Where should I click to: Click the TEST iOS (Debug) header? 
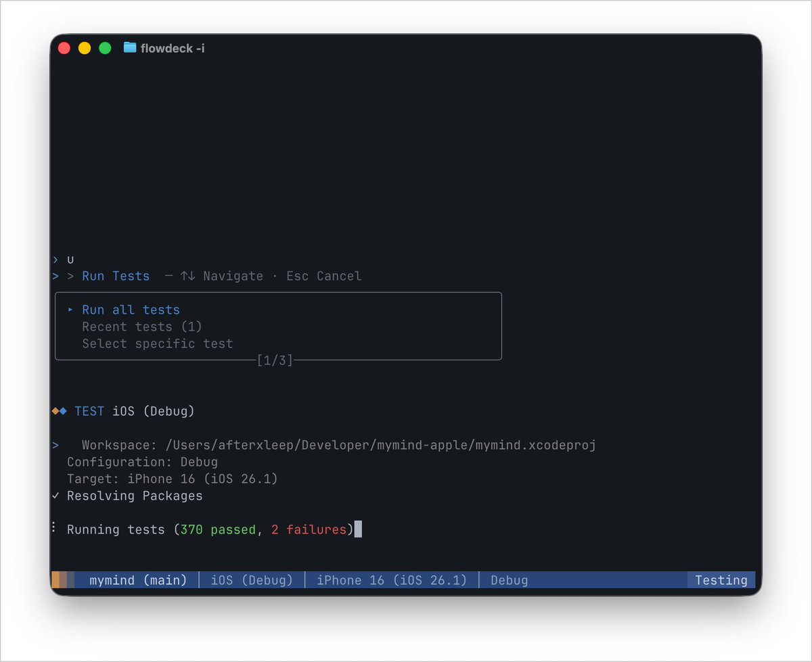pos(135,411)
